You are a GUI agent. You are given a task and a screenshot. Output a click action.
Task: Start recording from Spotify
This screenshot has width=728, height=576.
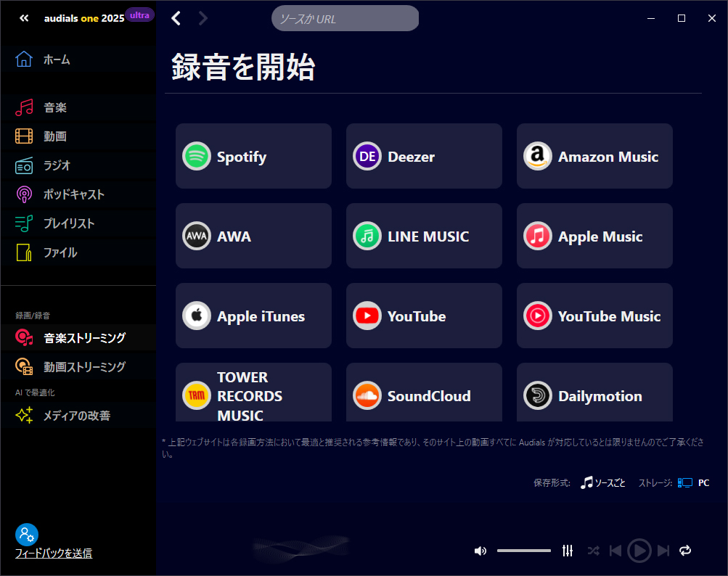[253, 156]
